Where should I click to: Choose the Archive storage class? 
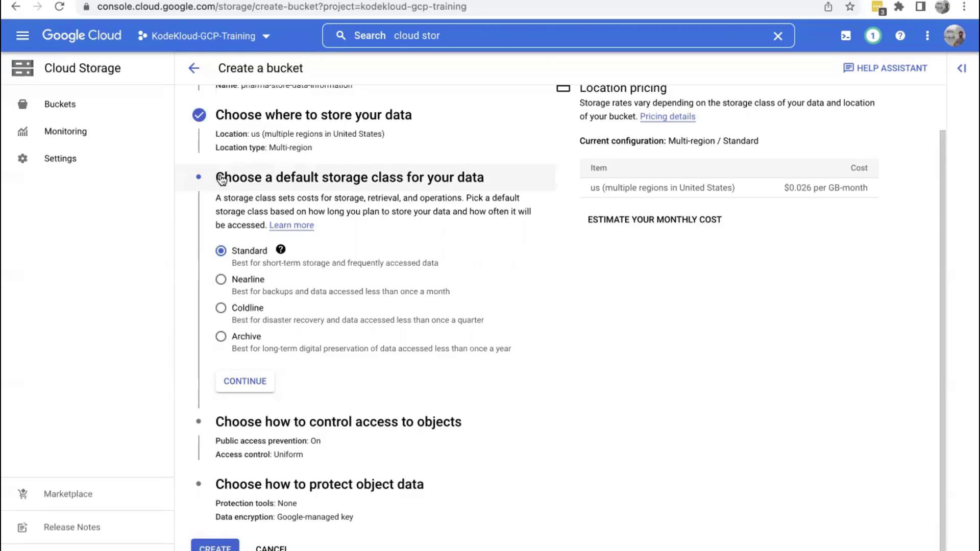pyautogui.click(x=221, y=337)
